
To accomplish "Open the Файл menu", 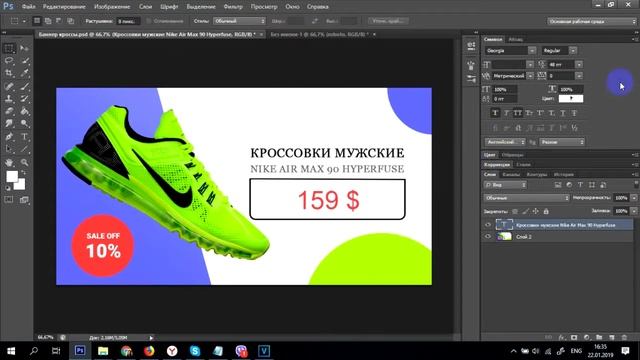I will pyautogui.click(x=28, y=7).
